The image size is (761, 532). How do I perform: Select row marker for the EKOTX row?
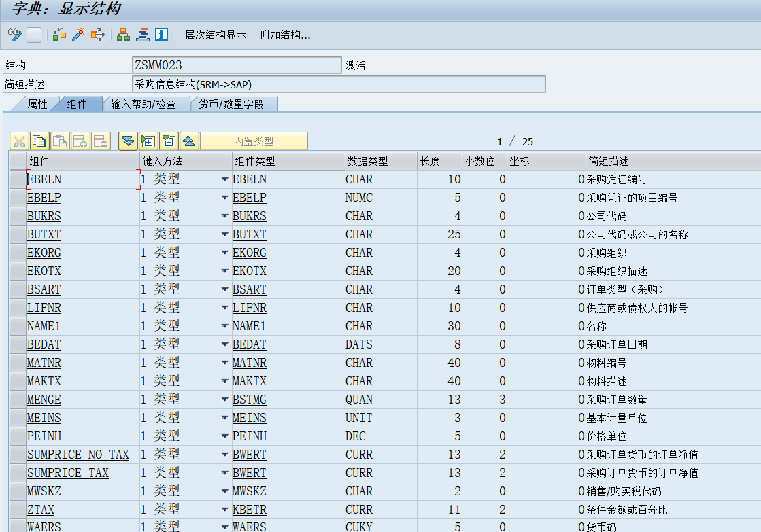click(x=18, y=271)
